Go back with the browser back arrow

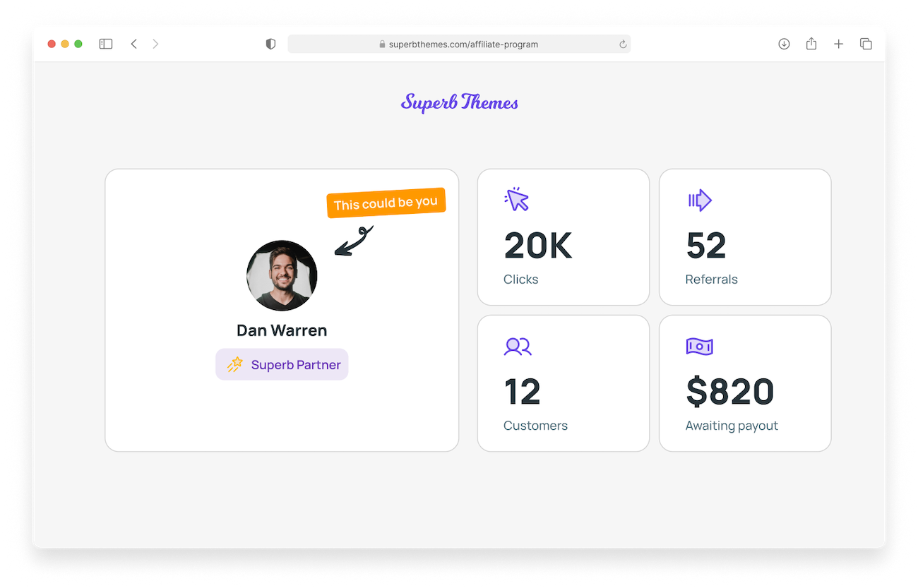(133, 44)
